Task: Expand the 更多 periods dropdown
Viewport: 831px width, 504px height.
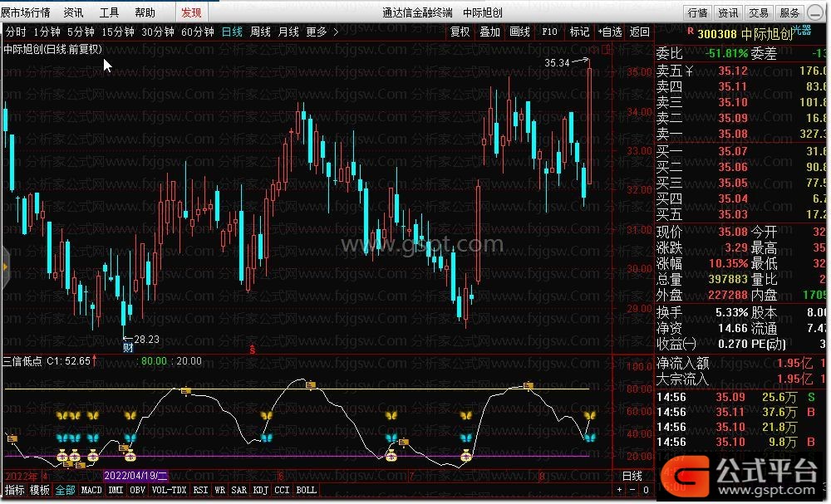Action: [x=322, y=32]
